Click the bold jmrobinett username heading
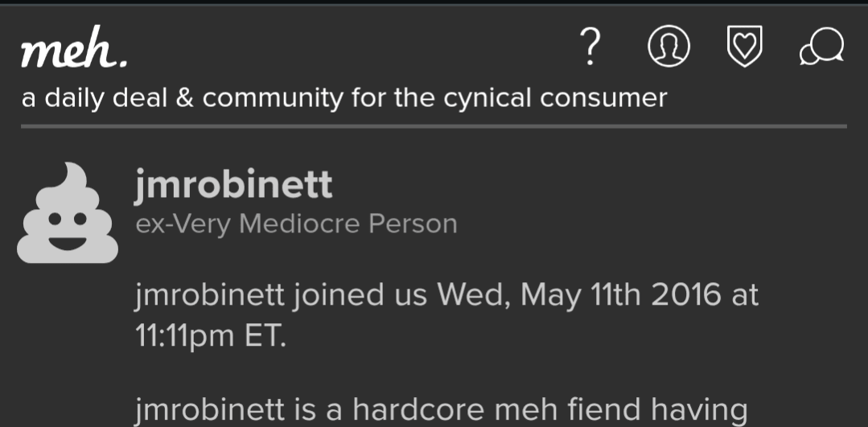The height and width of the screenshot is (427, 868). coord(232,186)
